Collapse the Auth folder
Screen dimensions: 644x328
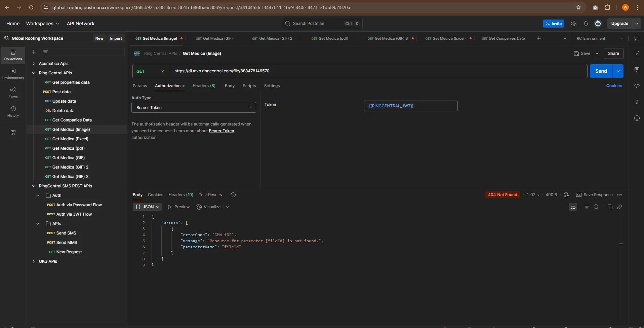coord(38,195)
